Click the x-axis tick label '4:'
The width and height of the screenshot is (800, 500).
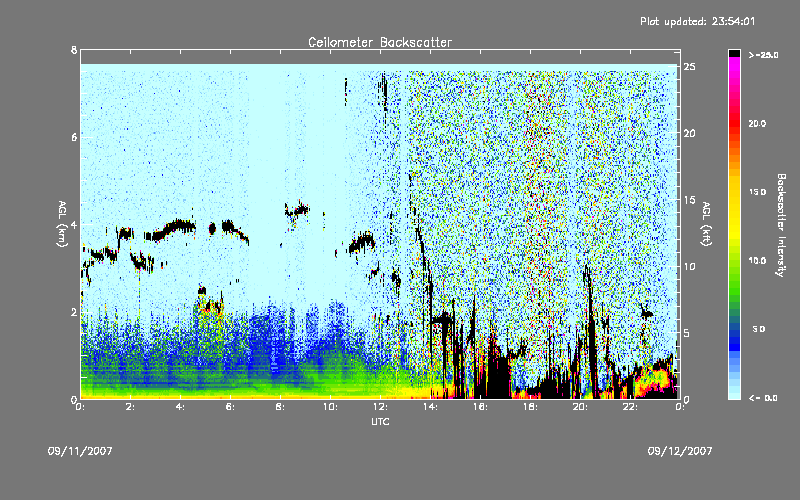point(180,407)
